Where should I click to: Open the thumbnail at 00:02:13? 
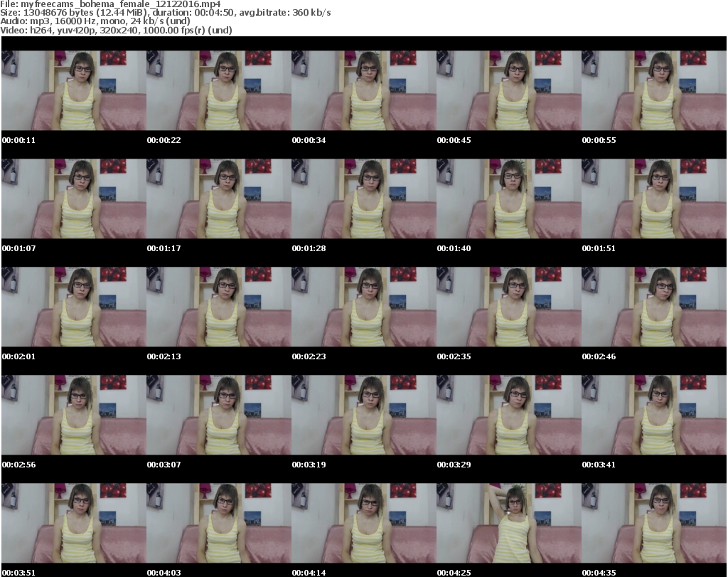219,307
